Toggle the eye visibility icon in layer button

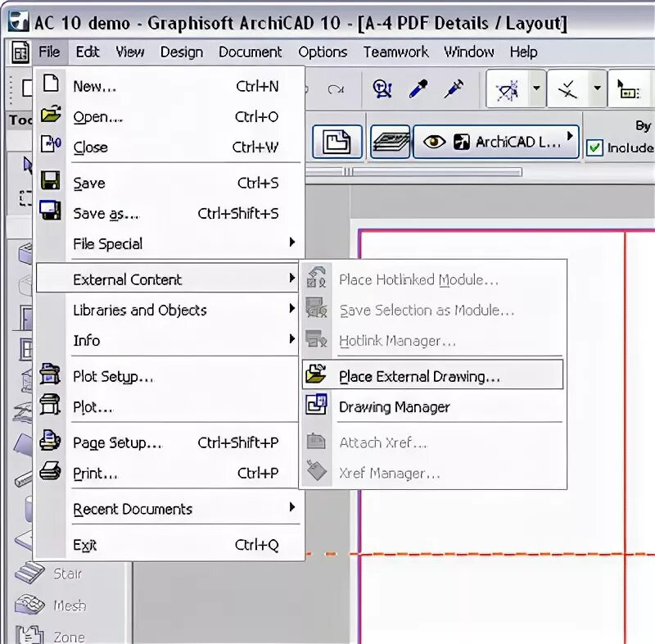click(434, 142)
